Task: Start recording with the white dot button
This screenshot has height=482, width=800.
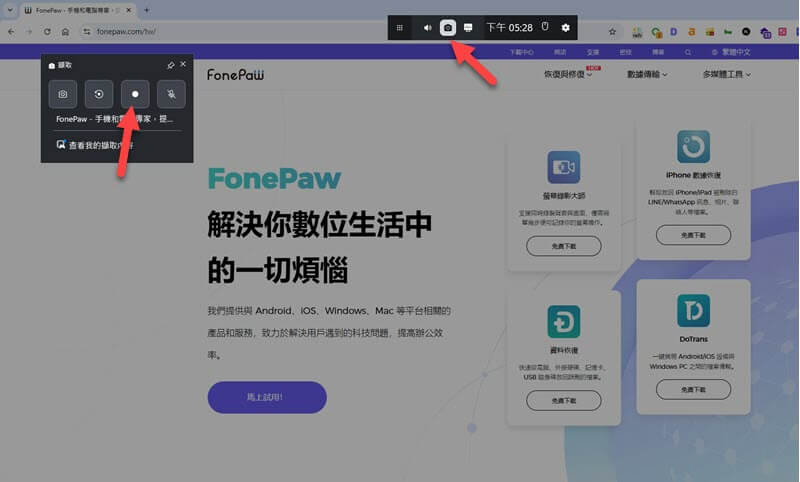Action: [x=135, y=94]
